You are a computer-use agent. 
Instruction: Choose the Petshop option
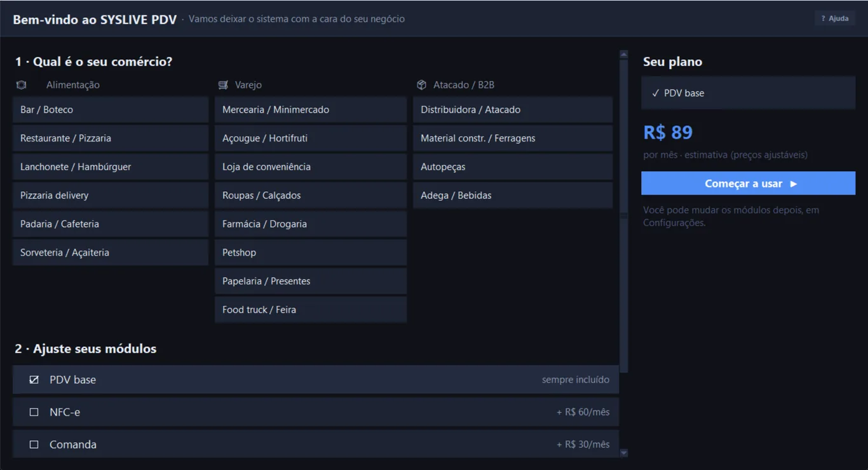[x=311, y=253]
